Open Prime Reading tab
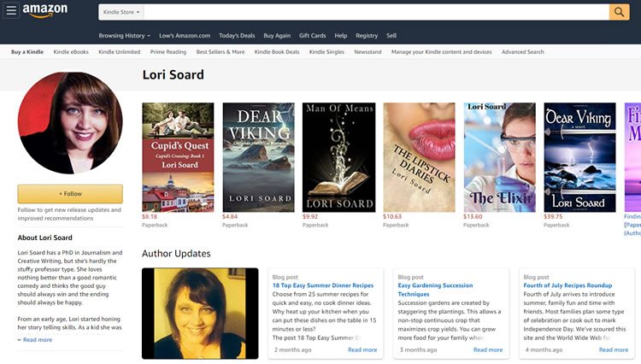Image resolution: width=641 pixels, height=364 pixels. [168, 52]
